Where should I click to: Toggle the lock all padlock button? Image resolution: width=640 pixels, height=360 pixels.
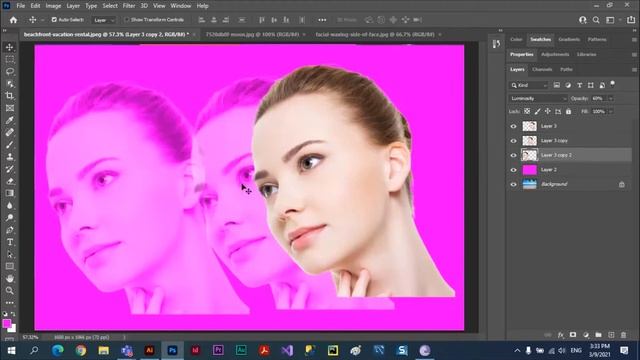[569, 111]
